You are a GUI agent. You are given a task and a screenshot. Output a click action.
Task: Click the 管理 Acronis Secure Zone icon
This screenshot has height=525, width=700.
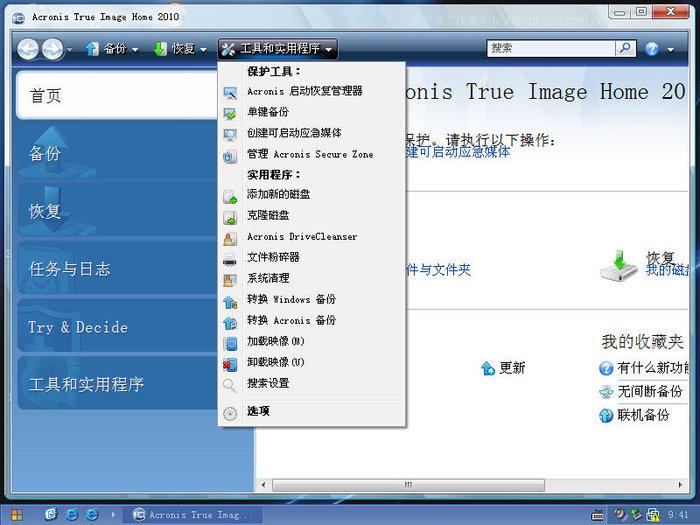pos(230,156)
